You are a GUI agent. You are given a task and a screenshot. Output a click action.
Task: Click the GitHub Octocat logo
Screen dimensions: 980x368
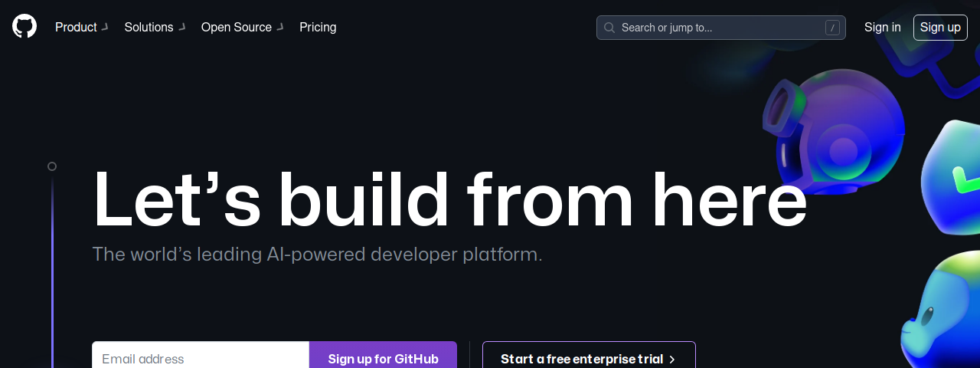pyautogui.click(x=24, y=27)
